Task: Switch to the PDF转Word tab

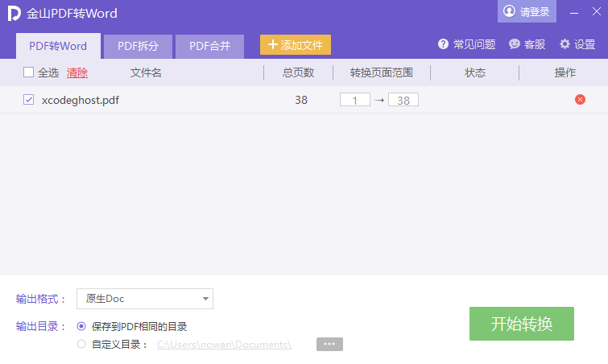Action: click(58, 46)
